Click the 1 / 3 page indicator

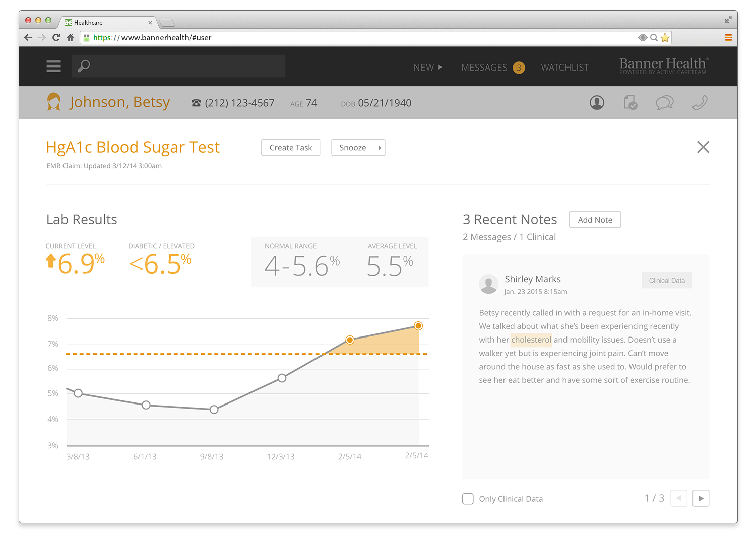(654, 498)
